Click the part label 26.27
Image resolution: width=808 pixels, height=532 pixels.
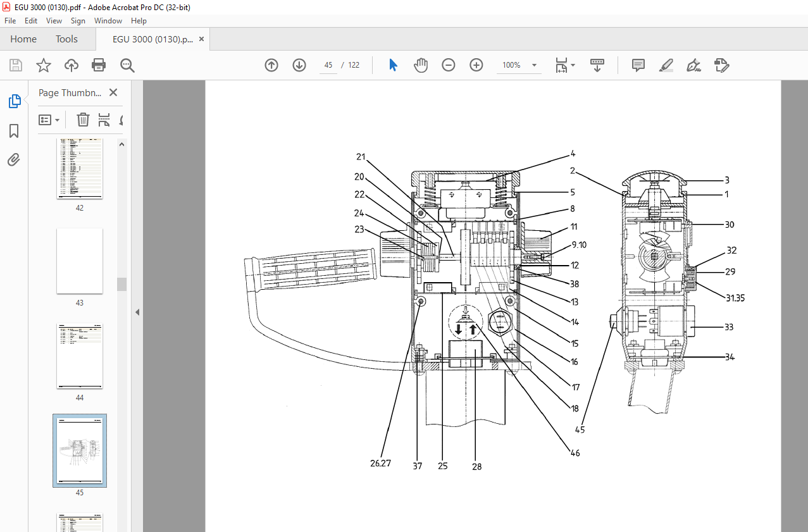(x=381, y=463)
